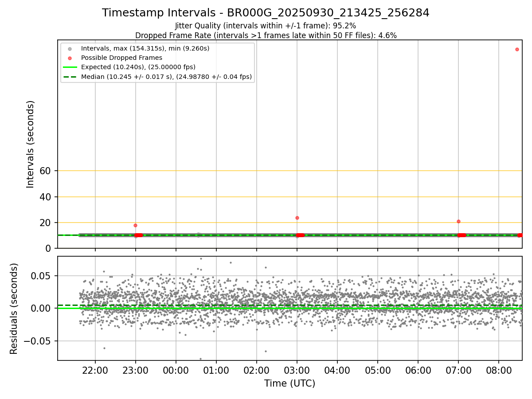This screenshot has height=399, width=532.
Task: Click the '02:00' x-axis tick label
Action: (x=256, y=370)
